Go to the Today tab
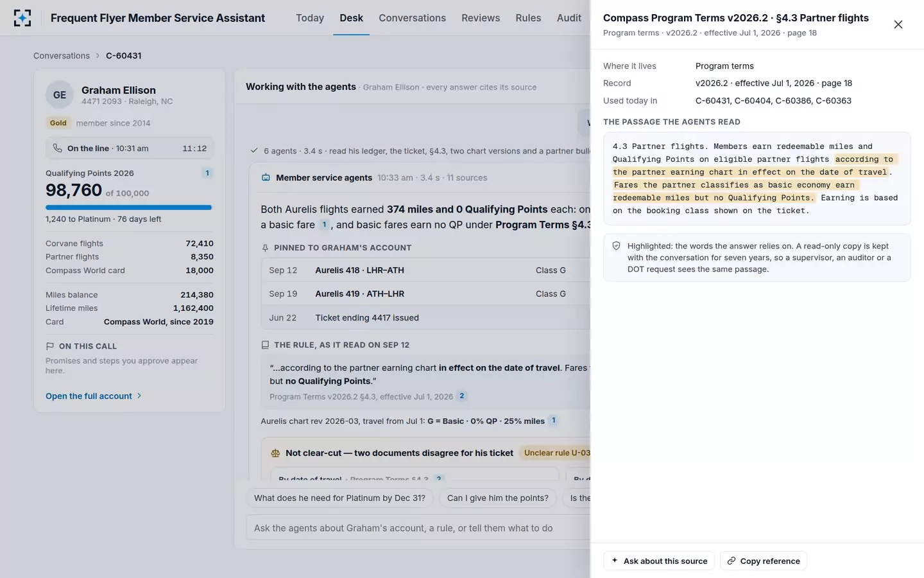 pos(310,18)
